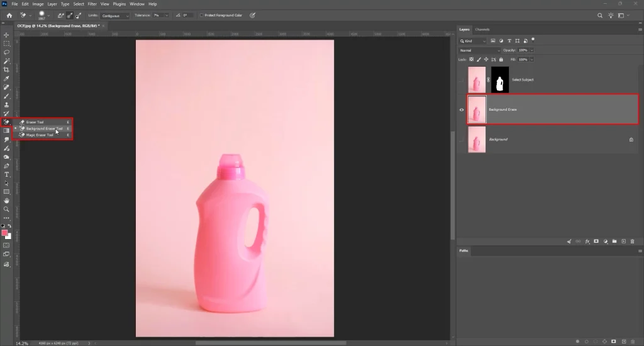The width and height of the screenshot is (644, 346).
Task: Select the Rectangle shape tool
Action: tap(6, 192)
